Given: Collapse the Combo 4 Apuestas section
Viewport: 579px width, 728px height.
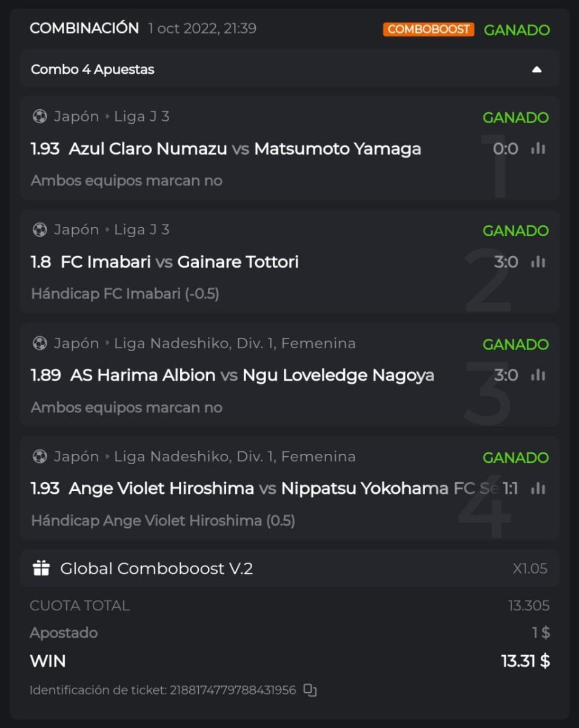Looking at the screenshot, I should (x=537, y=69).
